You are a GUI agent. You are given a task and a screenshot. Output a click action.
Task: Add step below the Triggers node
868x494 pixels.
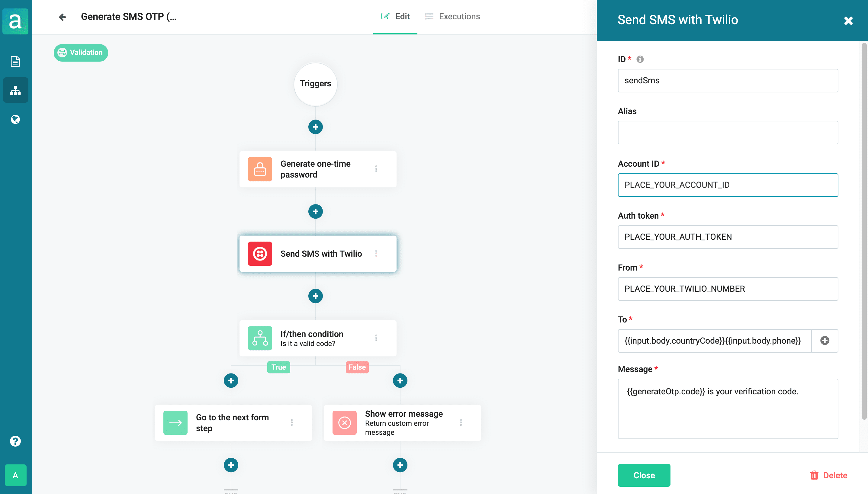click(x=315, y=127)
